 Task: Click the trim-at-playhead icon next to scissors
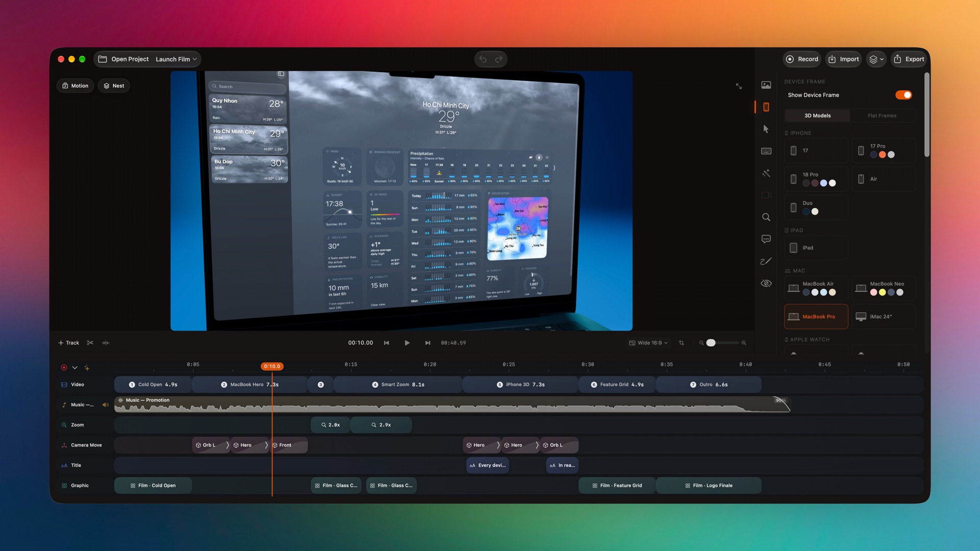(106, 343)
